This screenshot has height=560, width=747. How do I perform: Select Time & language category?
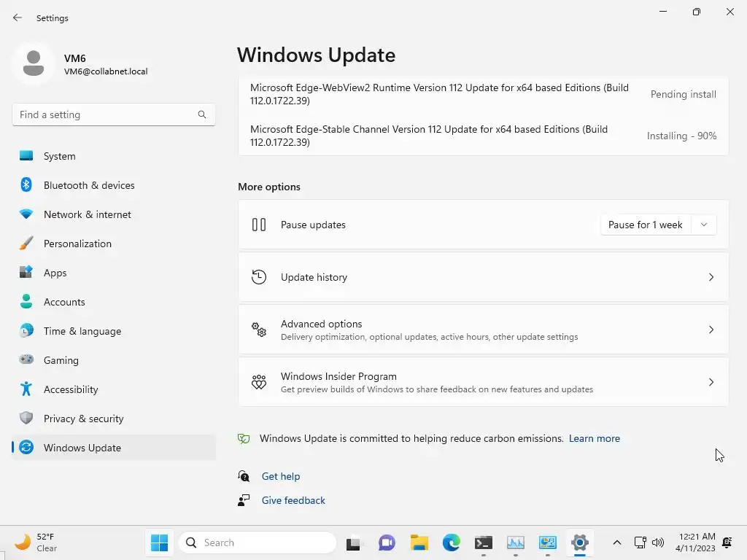click(x=114, y=330)
